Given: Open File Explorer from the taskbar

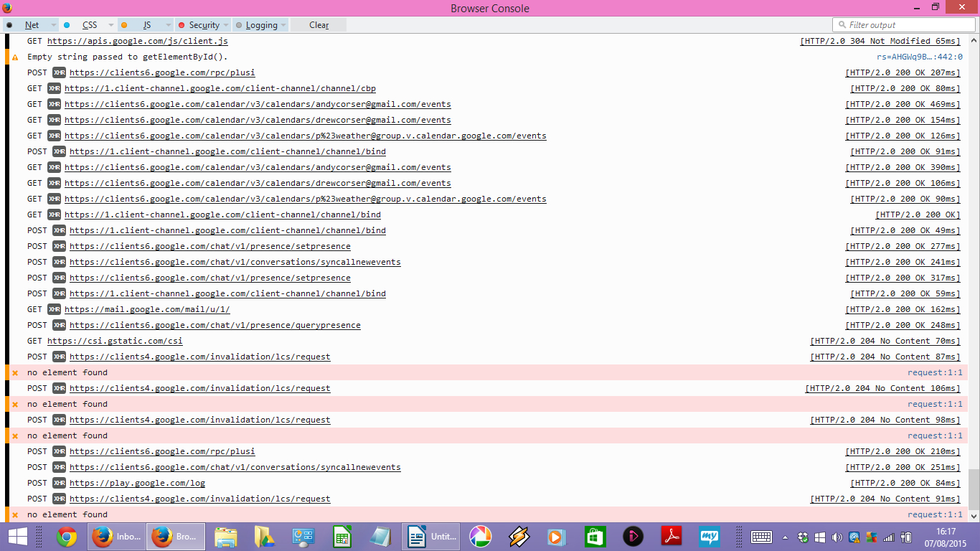Looking at the screenshot, I should (x=226, y=537).
